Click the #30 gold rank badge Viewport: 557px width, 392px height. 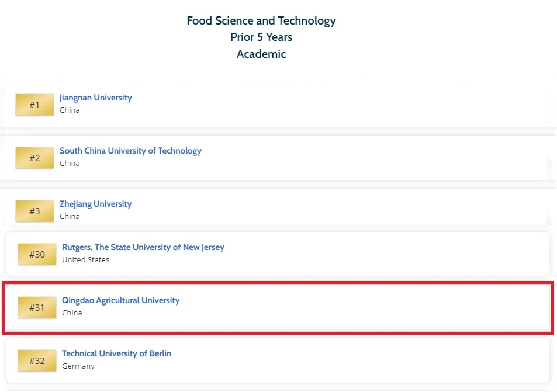tap(37, 255)
